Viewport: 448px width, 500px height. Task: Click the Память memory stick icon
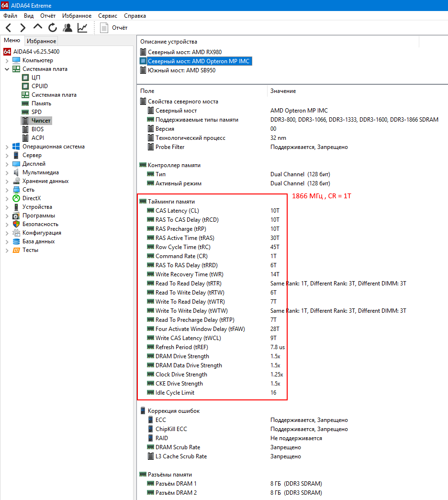[x=25, y=103]
